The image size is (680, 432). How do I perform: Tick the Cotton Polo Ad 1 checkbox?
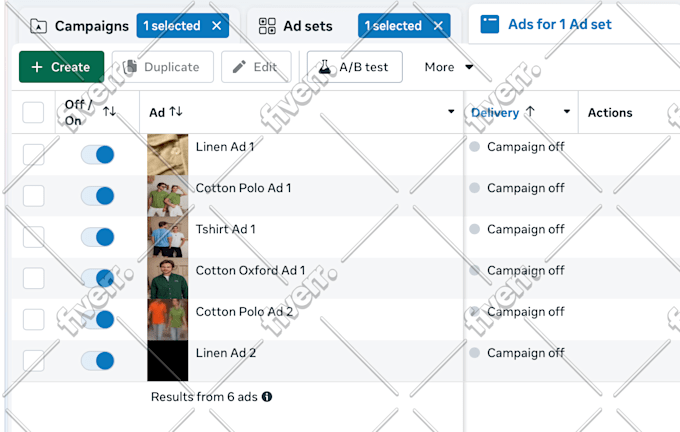[33, 196]
